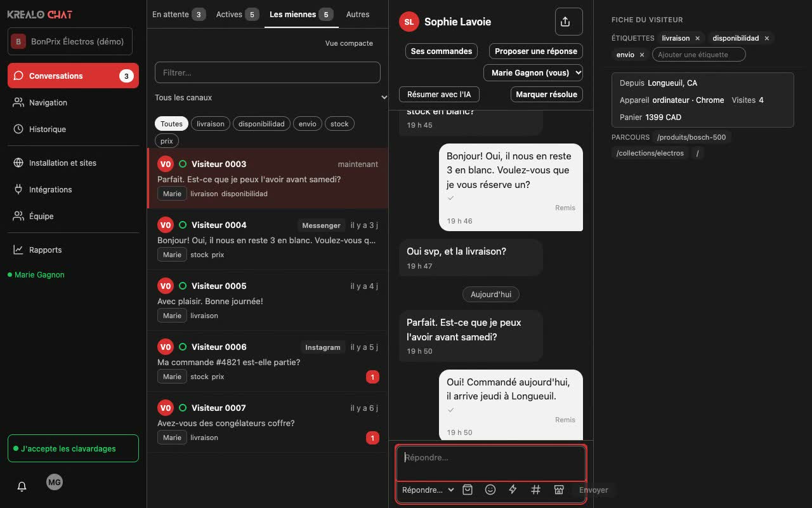Click the hashtag tag icon
The width and height of the screenshot is (812, 508).
536,490
